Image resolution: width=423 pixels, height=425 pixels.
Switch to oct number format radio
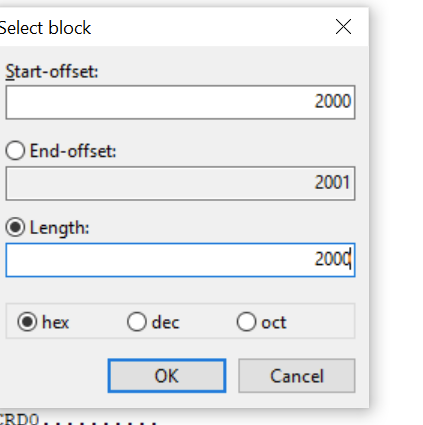(246, 322)
